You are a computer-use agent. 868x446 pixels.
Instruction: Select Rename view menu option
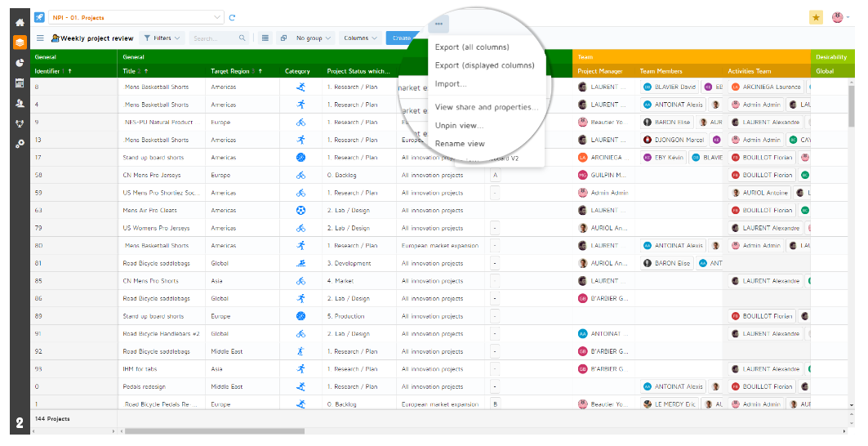click(x=460, y=144)
